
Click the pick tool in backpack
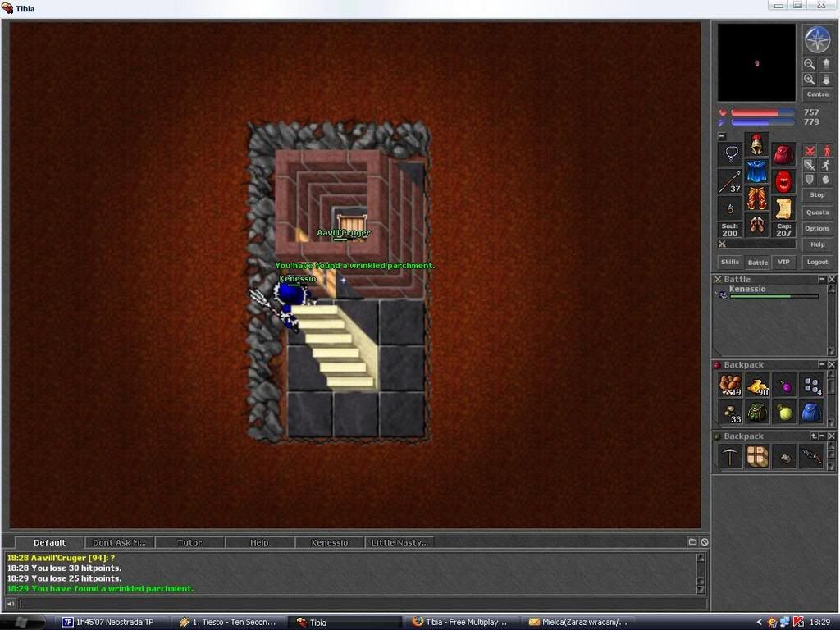pos(730,457)
